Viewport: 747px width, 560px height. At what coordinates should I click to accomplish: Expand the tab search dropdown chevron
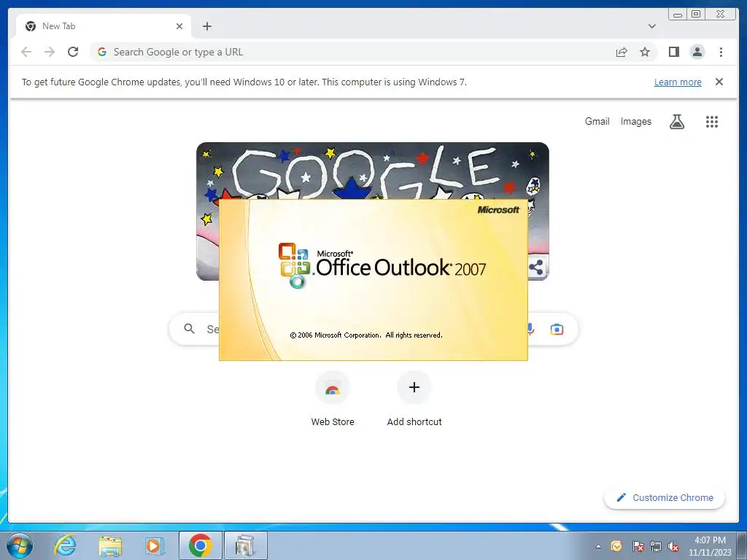651,26
